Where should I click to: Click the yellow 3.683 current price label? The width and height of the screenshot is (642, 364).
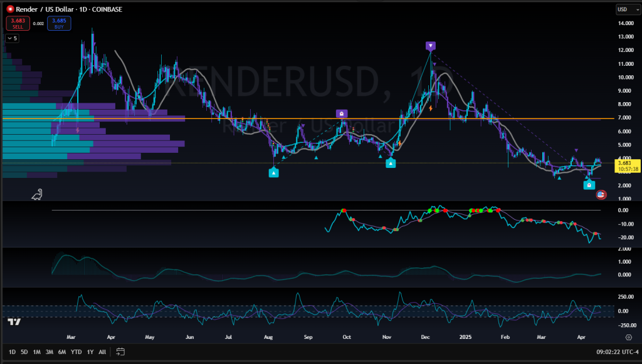click(628, 166)
